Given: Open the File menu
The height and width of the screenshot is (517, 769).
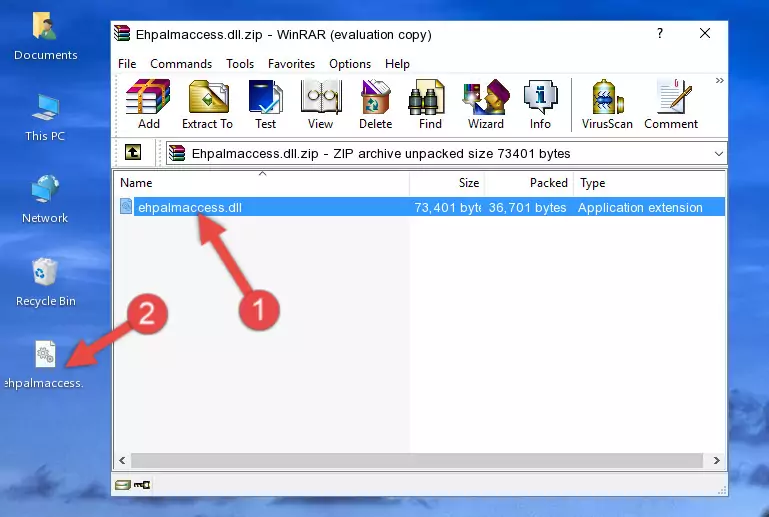Looking at the screenshot, I should (x=127, y=64).
